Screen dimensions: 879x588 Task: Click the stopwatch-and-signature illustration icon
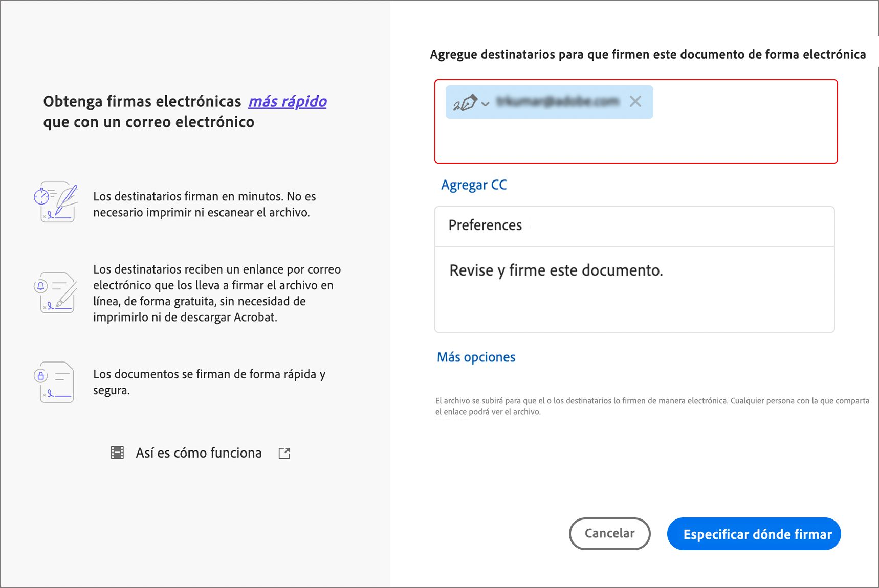pyautogui.click(x=56, y=203)
